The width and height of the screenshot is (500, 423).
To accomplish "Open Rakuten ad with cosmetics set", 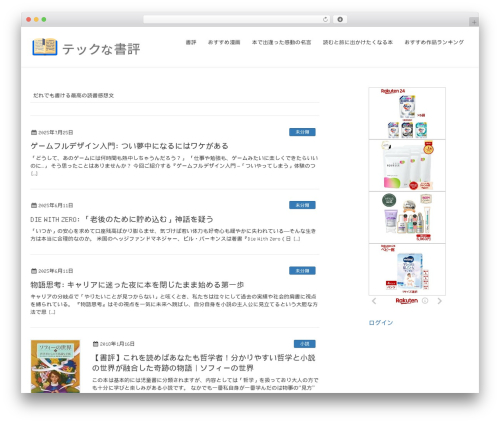I will tap(407, 218).
